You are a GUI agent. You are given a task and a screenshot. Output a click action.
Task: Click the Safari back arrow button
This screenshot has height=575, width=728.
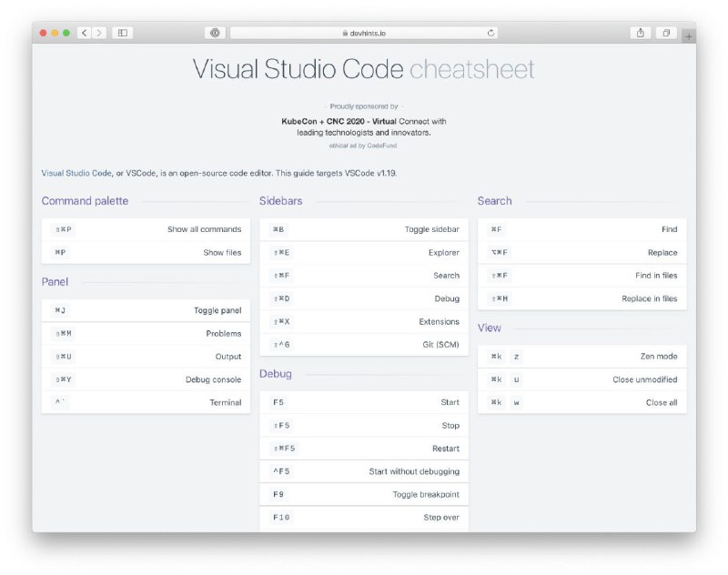point(84,33)
